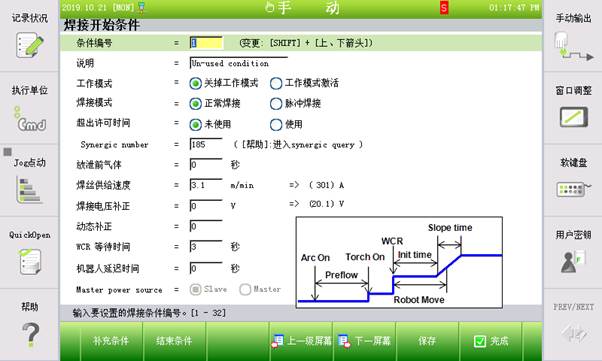Click the 帮助 question mark icon
602x361 pixels.
coord(30,335)
